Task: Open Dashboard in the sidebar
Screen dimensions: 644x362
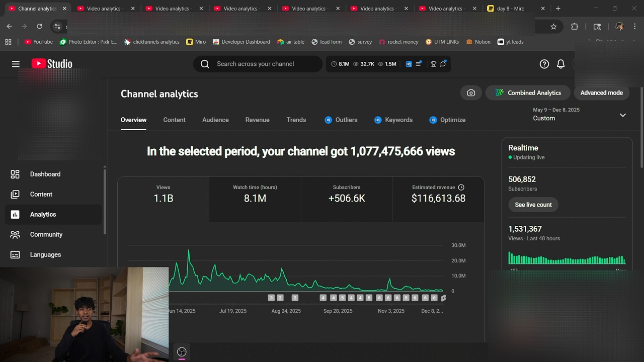Action: (53, 174)
